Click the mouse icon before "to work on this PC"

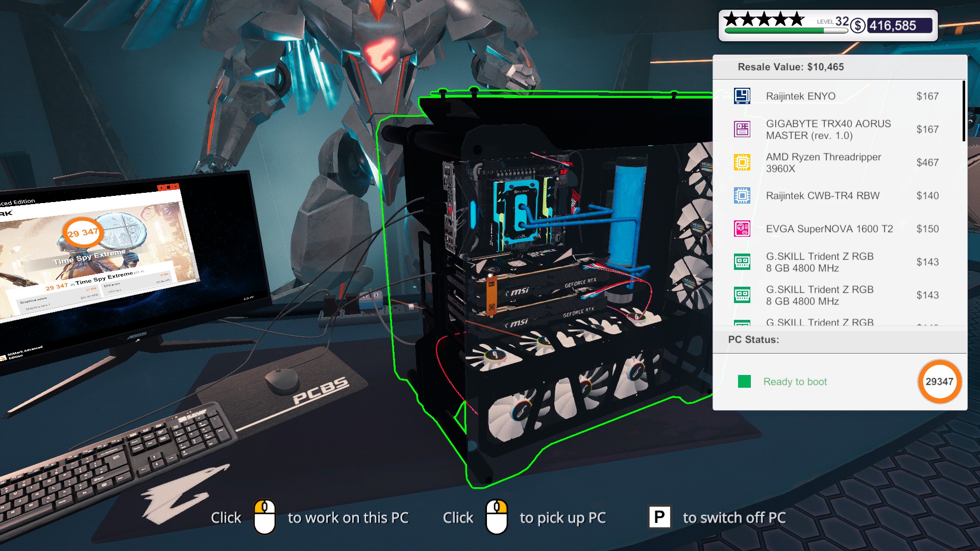point(264,517)
